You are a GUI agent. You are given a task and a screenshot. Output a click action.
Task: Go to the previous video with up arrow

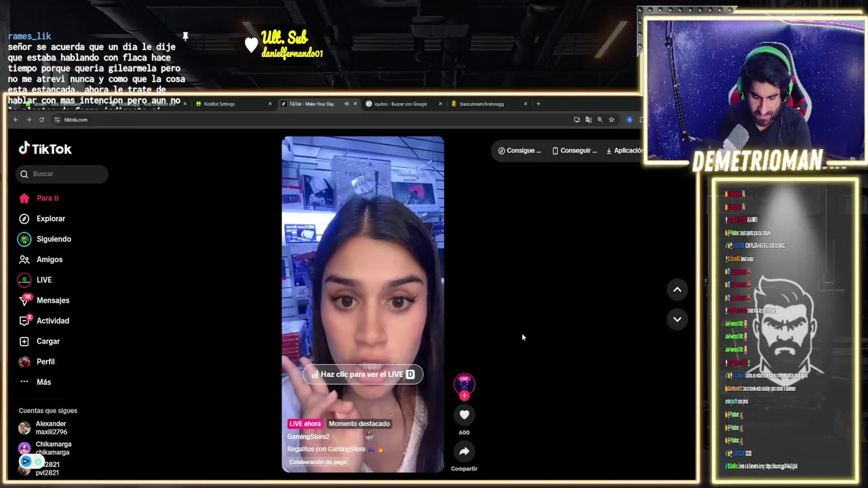[677, 289]
